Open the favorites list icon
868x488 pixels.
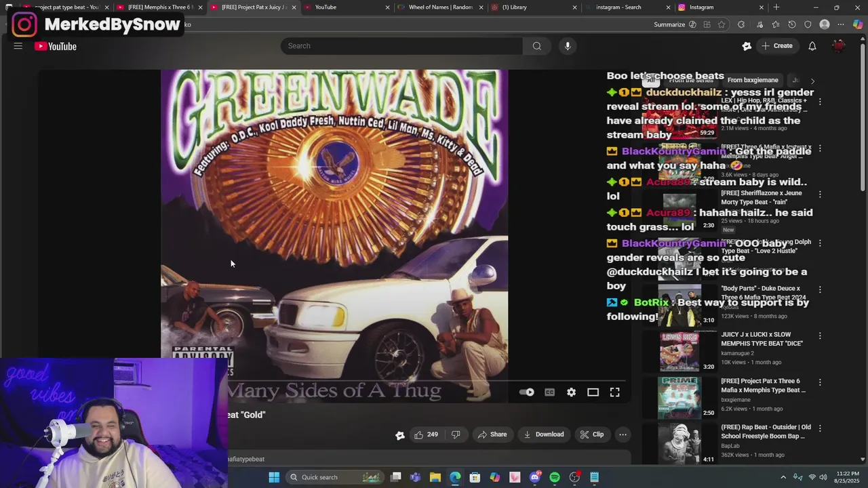pyautogui.click(x=776, y=24)
